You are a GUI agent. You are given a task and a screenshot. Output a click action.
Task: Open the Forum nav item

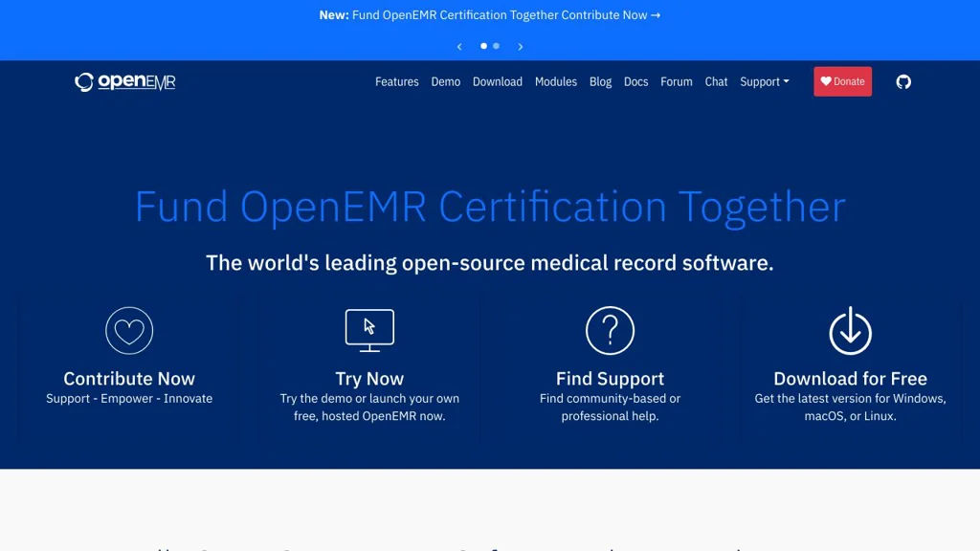click(x=677, y=82)
